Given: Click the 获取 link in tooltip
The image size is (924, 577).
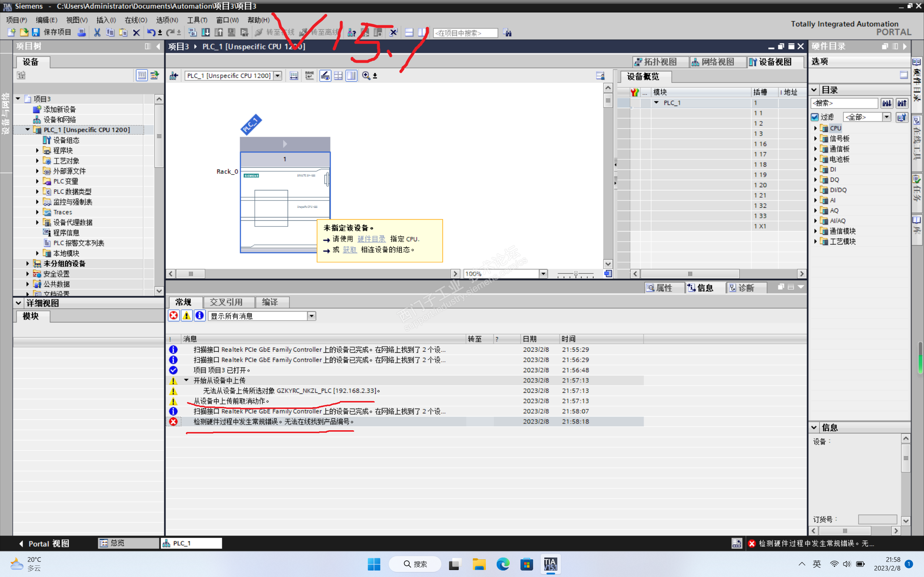Looking at the screenshot, I should [349, 250].
